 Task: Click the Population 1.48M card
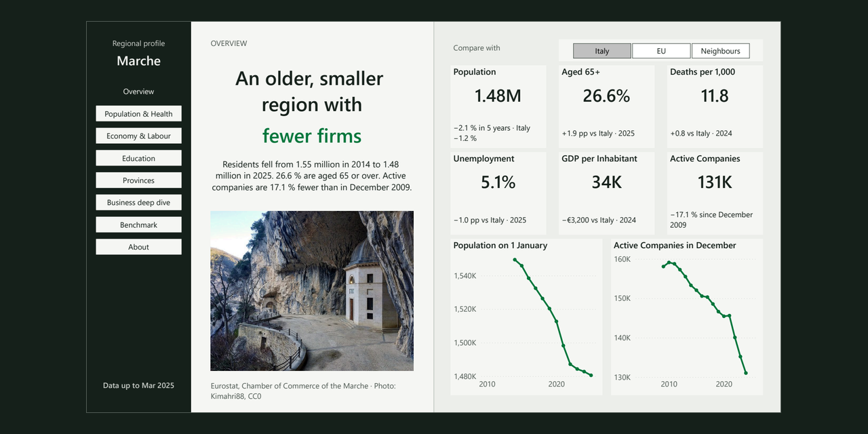pos(498,106)
